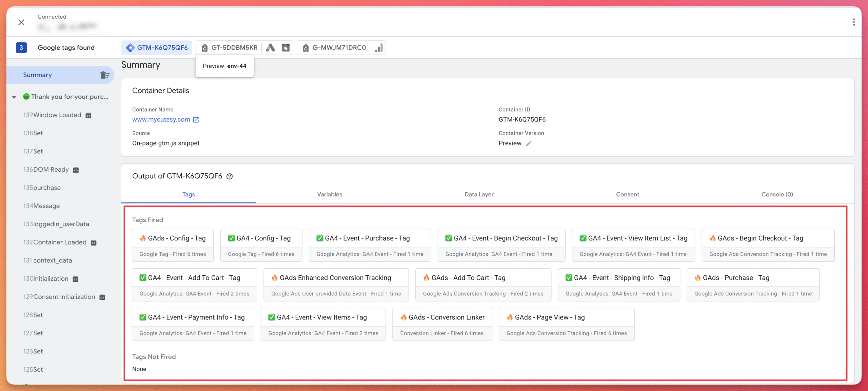
Task: Open GA4 - Event - Begin Checkout - Tag card
Action: (x=501, y=246)
